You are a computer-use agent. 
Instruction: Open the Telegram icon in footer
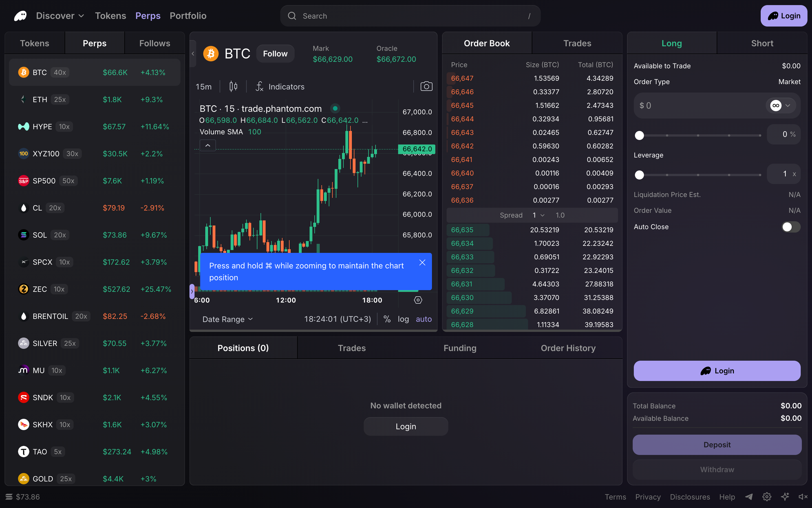[749, 497]
